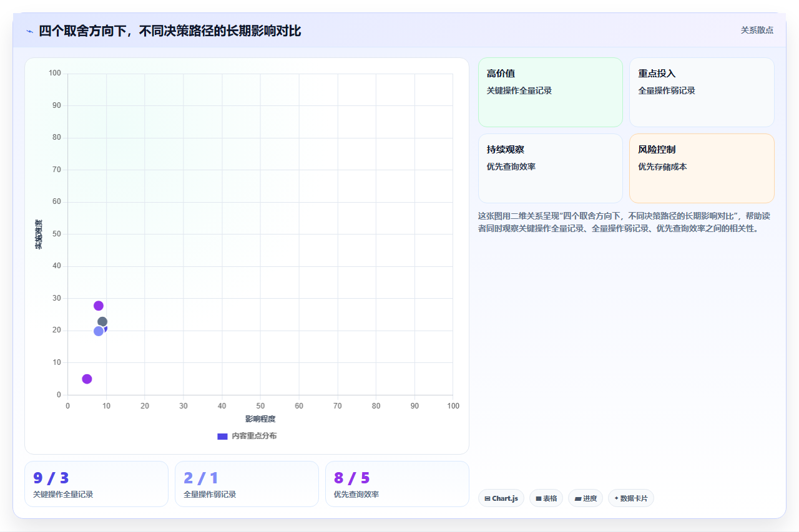Toggle the 内容重点分布 legend swatch
The height and width of the screenshot is (532, 799).
coord(222,436)
